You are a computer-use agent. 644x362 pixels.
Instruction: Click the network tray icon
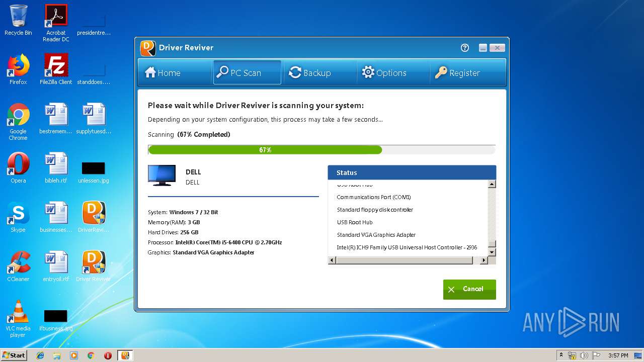pos(572,355)
